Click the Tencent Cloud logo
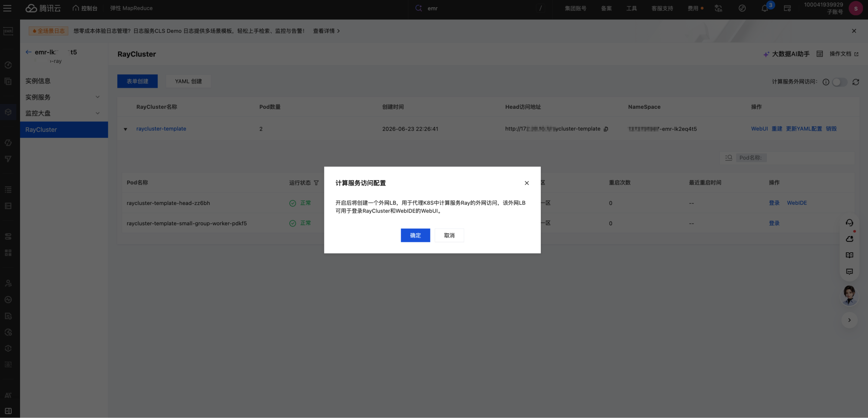868x418 pixels. click(43, 8)
